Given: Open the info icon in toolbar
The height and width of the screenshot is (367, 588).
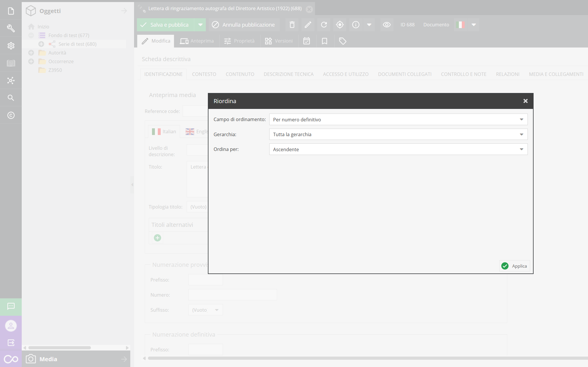Looking at the screenshot, I should pos(356,25).
